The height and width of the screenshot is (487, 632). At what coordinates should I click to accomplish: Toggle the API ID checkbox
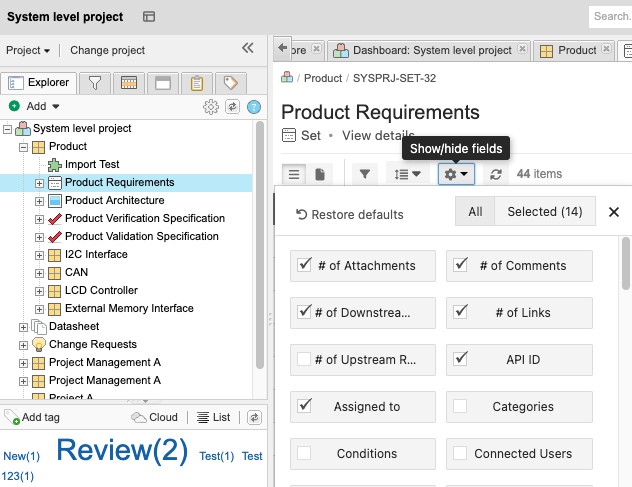click(x=460, y=360)
